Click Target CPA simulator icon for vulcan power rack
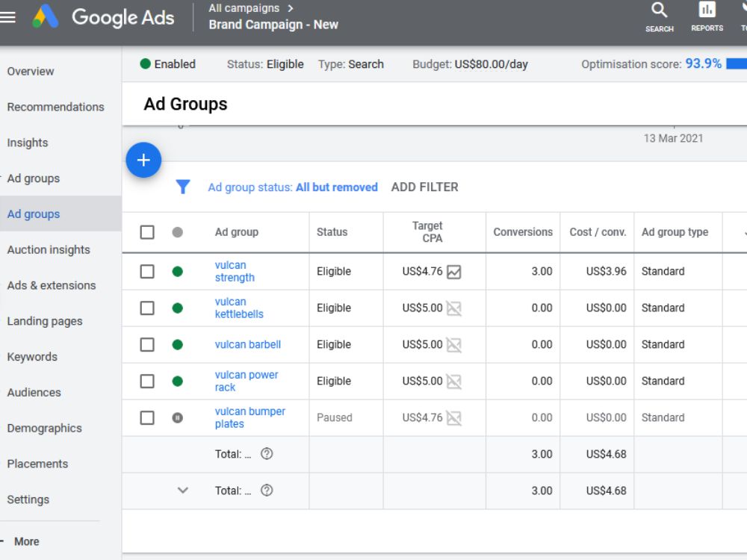 tap(454, 382)
